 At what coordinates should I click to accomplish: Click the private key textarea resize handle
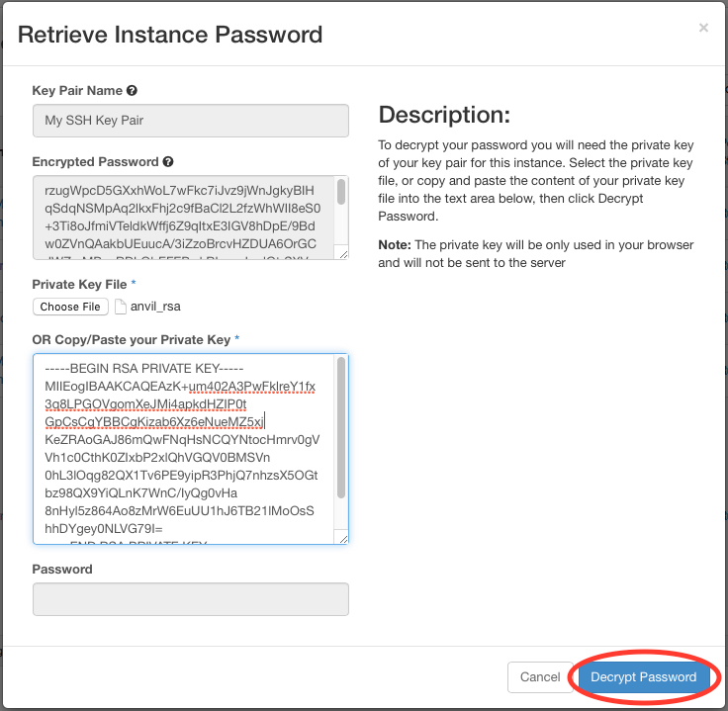pyautogui.click(x=342, y=538)
